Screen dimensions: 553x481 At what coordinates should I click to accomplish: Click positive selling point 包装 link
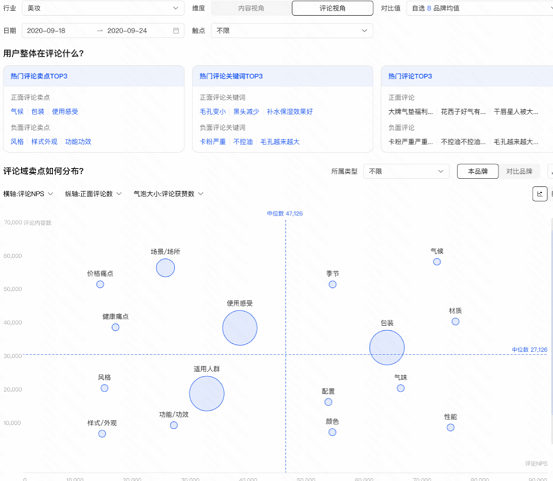click(x=38, y=111)
